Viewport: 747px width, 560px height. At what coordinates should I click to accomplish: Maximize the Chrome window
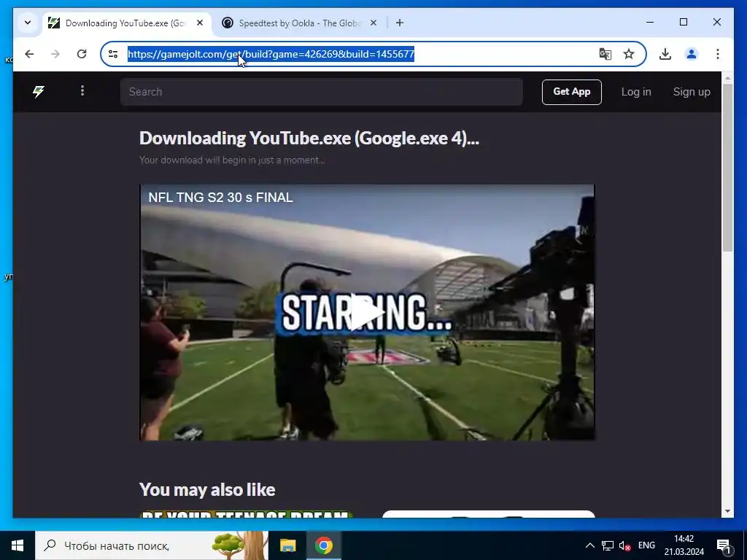click(x=683, y=22)
